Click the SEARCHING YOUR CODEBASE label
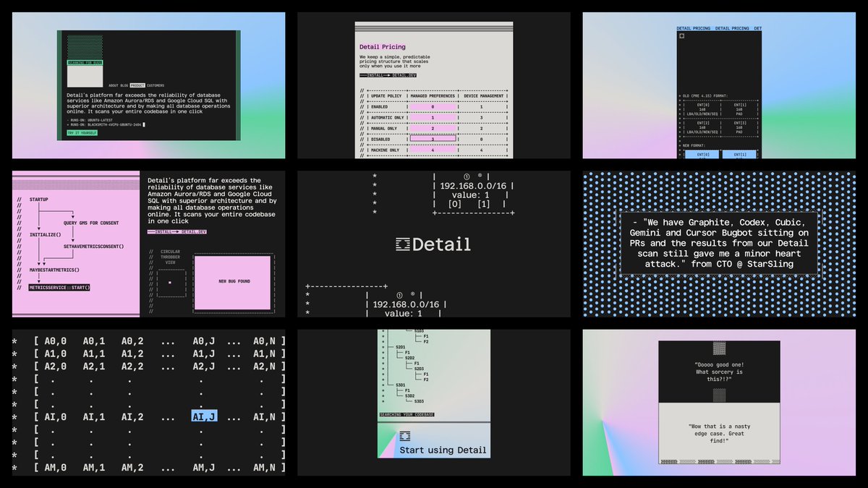 point(407,414)
